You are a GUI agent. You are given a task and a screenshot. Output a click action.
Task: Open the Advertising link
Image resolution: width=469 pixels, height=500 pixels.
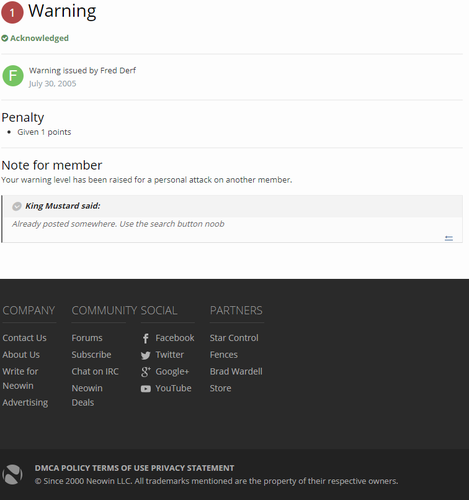click(x=25, y=403)
